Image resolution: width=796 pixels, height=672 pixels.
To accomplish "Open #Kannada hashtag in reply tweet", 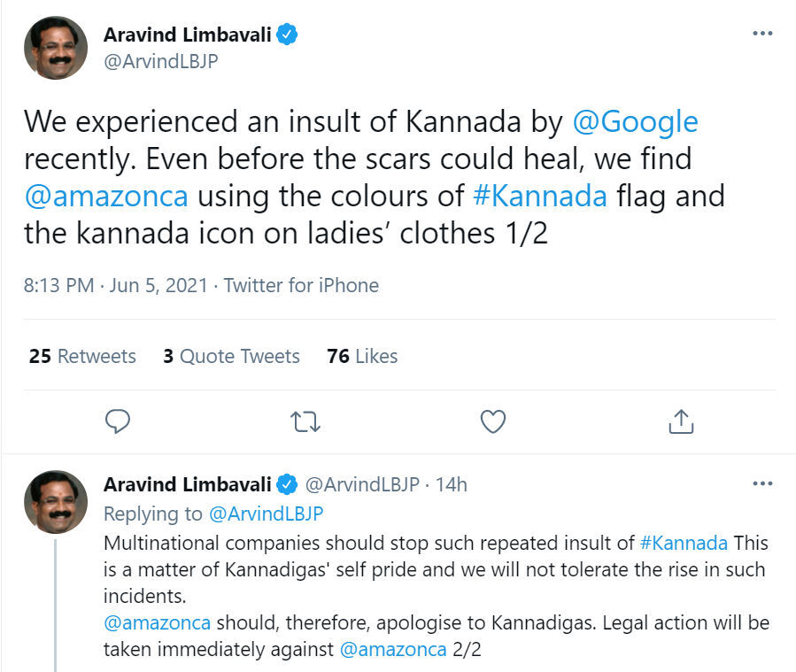I will [683, 542].
